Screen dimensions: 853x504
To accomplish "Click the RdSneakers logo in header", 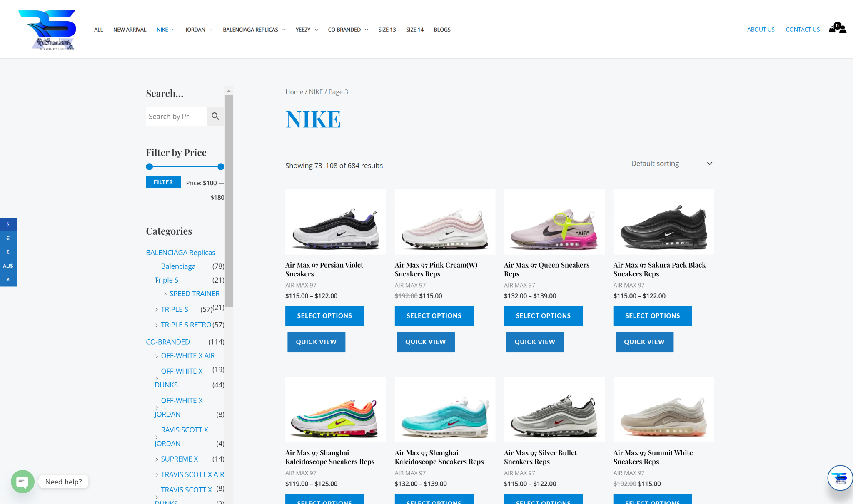I will click(x=47, y=30).
